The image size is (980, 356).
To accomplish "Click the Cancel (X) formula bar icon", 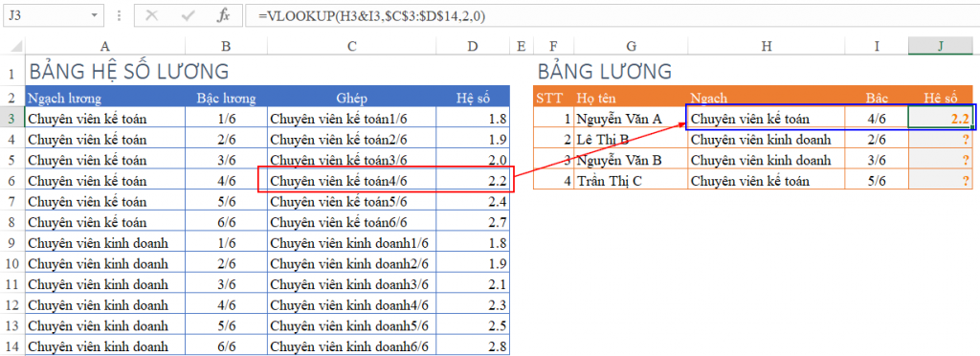I will pos(151,15).
